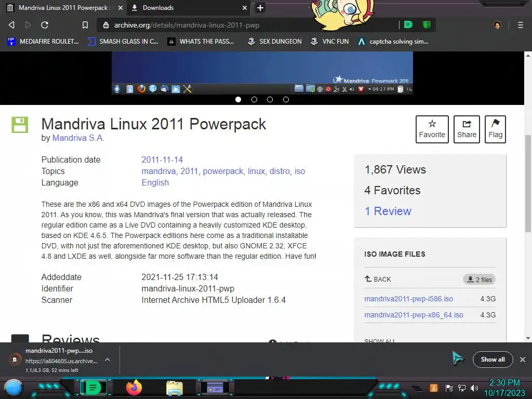This screenshot has width=532, height=399.
Task: Click the Favorite star button
Action: tap(432, 129)
